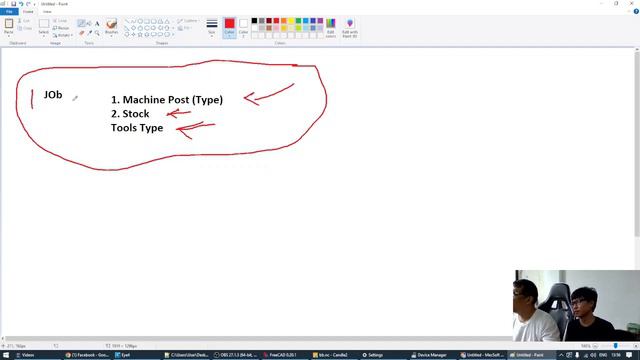Pick the green color swatch
The height and width of the screenshot is (360, 640).
point(298,21)
